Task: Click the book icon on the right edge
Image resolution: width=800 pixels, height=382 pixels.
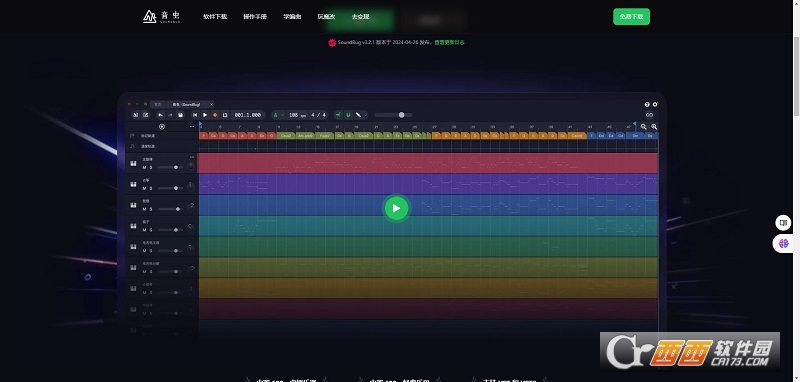Action: tap(783, 223)
